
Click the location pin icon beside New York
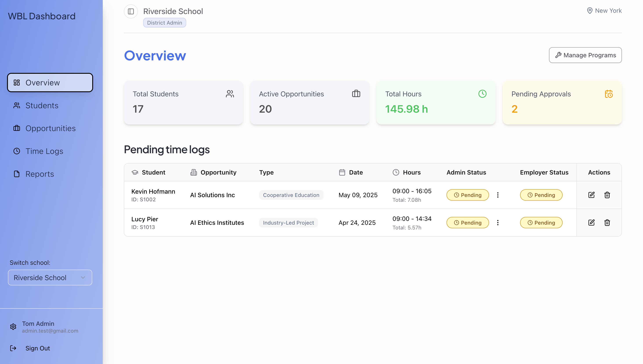590,11
